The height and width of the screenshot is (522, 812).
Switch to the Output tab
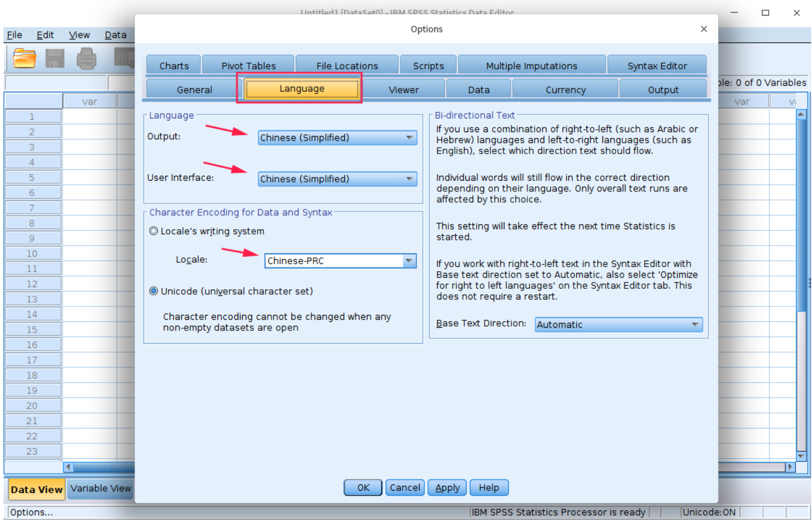pos(663,89)
